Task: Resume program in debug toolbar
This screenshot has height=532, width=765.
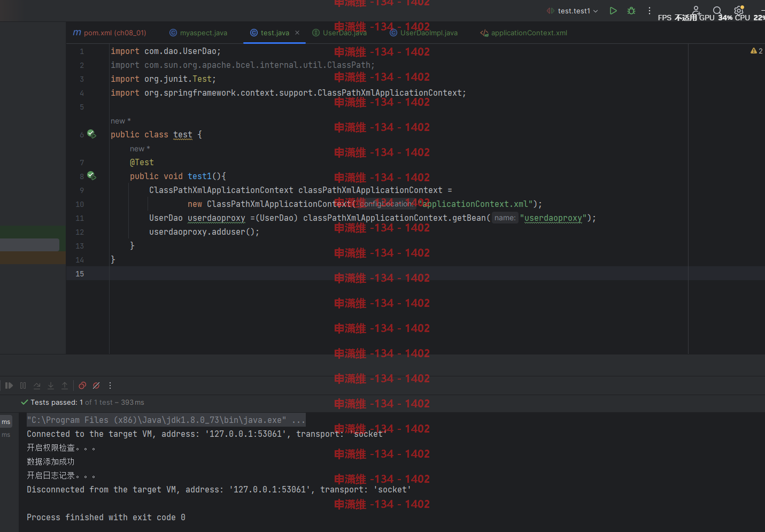Action: tap(9, 385)
